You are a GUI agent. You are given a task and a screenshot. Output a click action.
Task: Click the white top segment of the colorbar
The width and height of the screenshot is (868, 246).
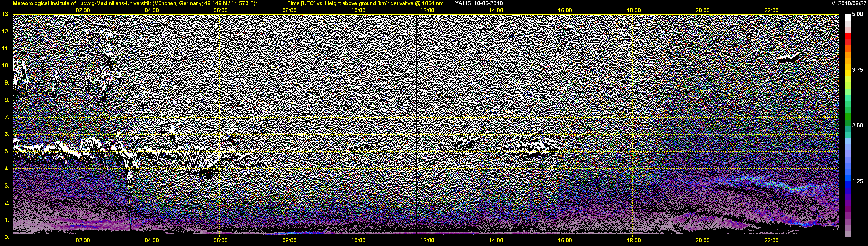848,18
